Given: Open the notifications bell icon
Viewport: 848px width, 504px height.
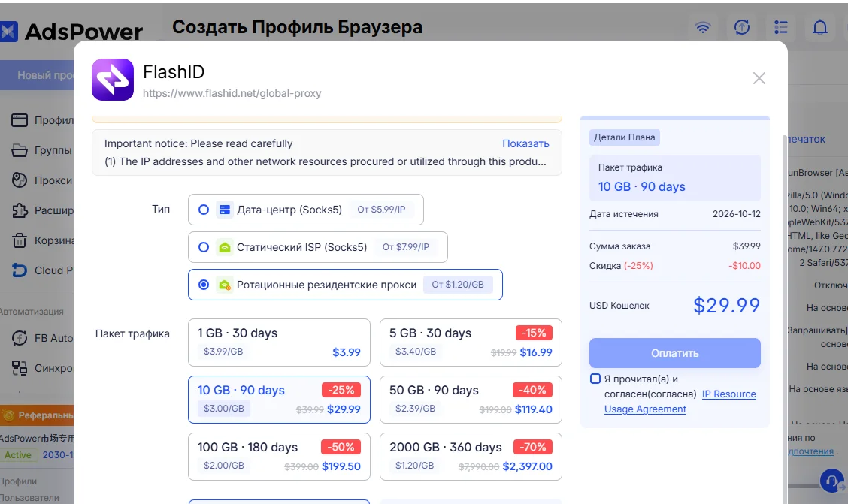Looking at the screenshot, I should [x=820, y=27].
